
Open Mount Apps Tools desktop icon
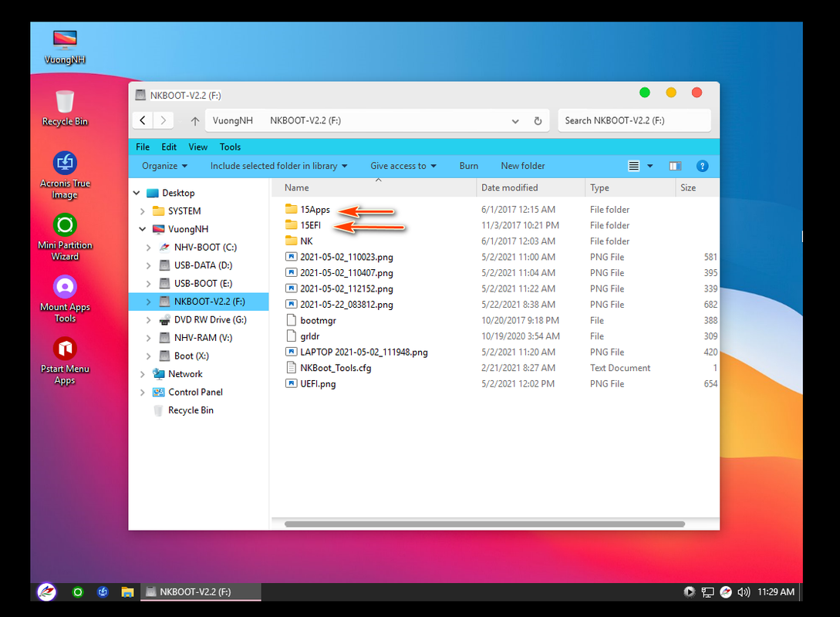coord(65,299)
